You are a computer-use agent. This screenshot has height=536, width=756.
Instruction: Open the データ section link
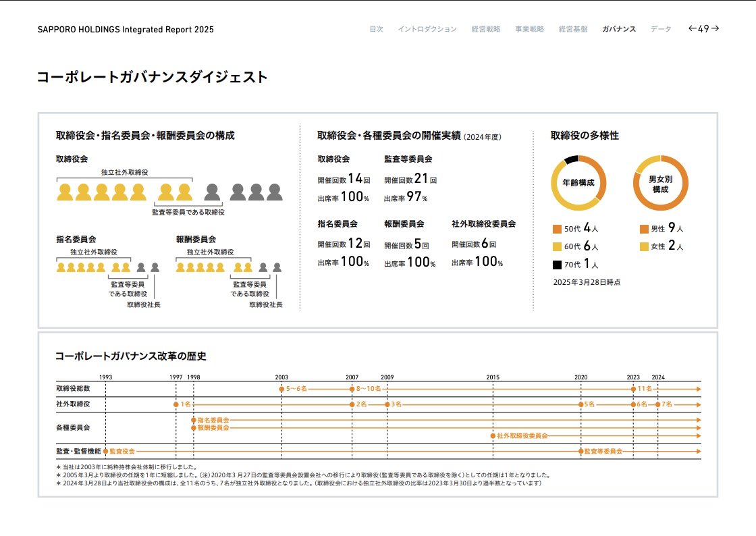(x=661, y=30)
